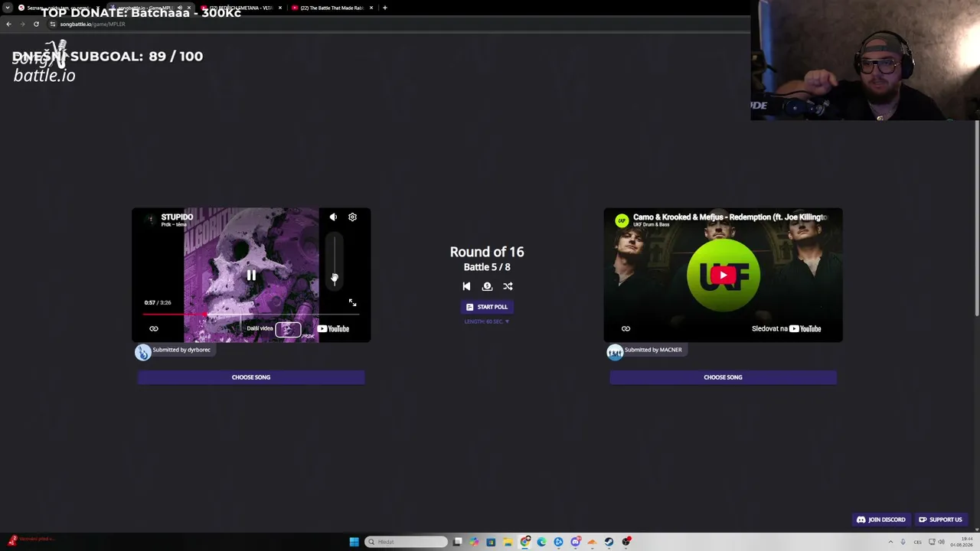Show hidden system tray icons
Screen dimensions: 980x551
890,542
